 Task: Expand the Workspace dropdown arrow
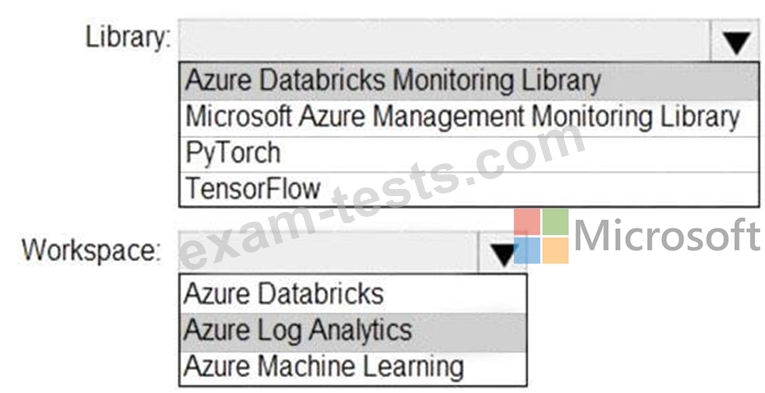point(503,253)
